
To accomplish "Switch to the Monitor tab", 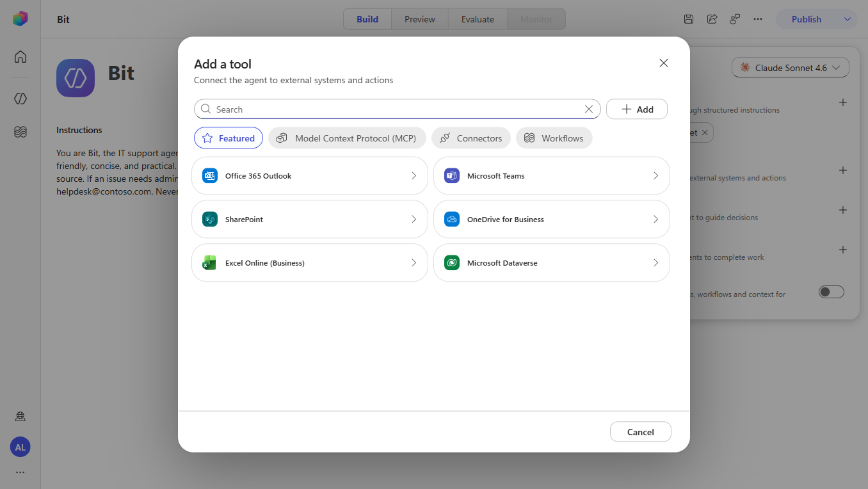I will pyautogui.click(x=536, y=19).
